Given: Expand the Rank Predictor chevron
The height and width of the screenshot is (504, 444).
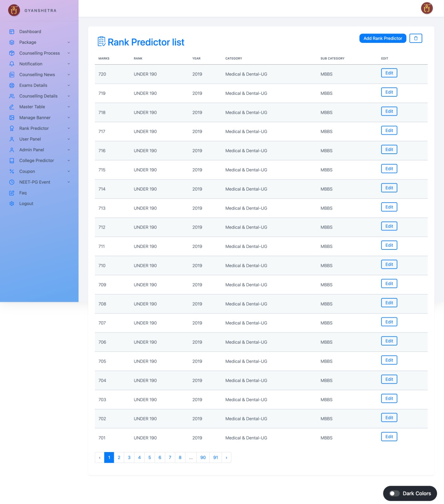Looking at the screenshot, I should 69,128.
